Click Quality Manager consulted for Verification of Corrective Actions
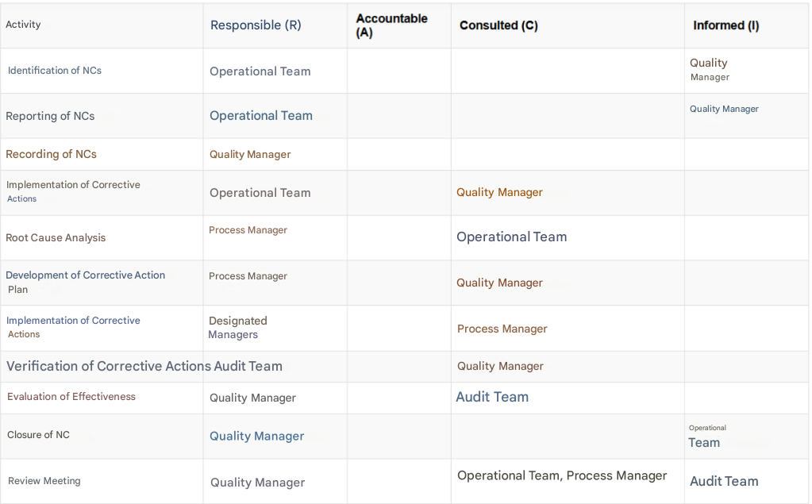The width and height of the screenshot is (812, 504). point(500,366)
